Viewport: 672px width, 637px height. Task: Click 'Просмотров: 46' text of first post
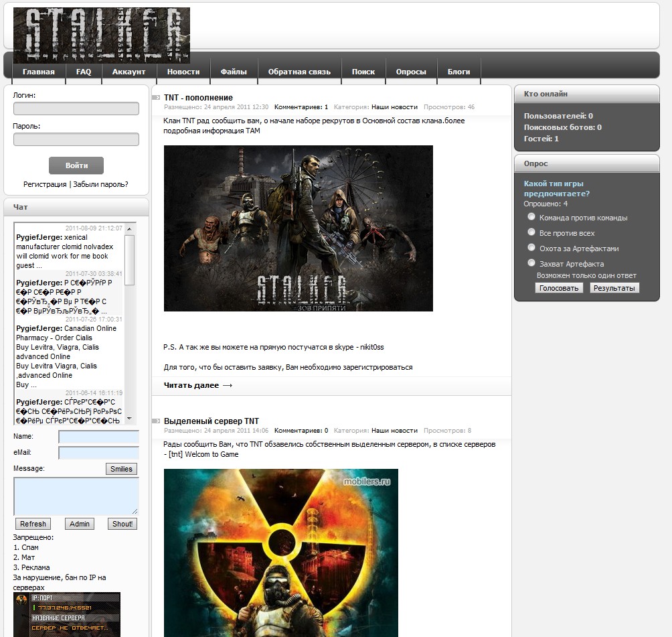pos(449,107)
